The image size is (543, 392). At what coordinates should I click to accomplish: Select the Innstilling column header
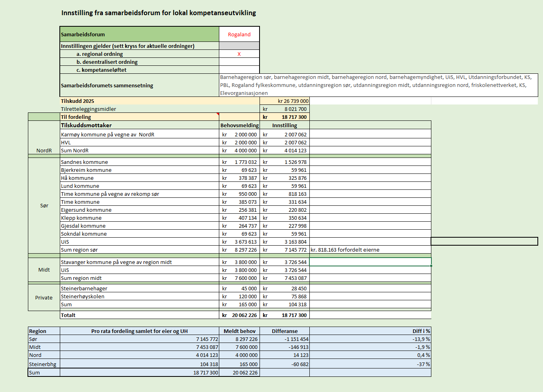285,125
